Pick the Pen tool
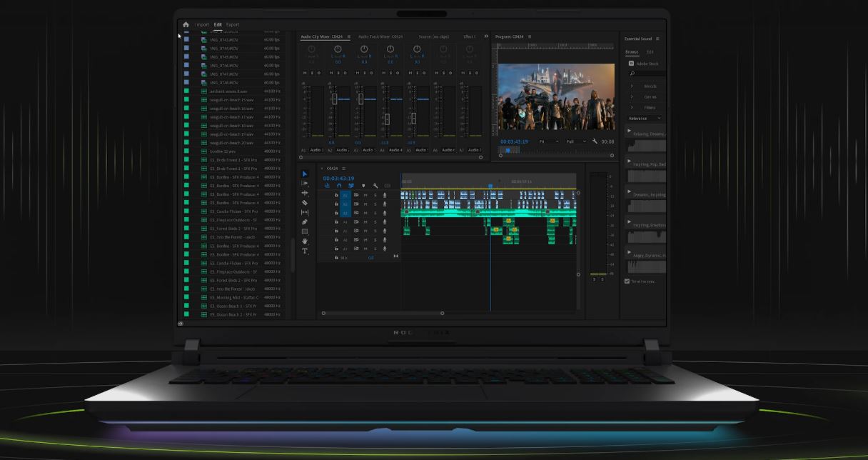Image resolution: width=868 pixels, height=460 pixels. coord(305,222)
